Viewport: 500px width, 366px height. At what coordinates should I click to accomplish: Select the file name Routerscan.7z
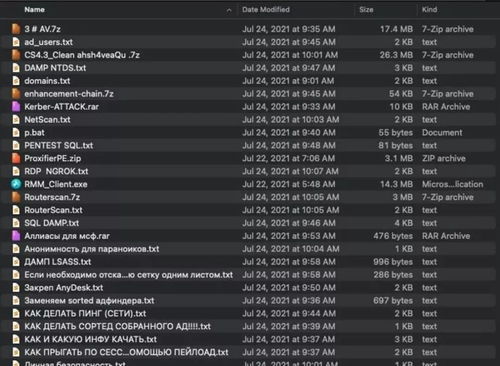tap(52, 197)
